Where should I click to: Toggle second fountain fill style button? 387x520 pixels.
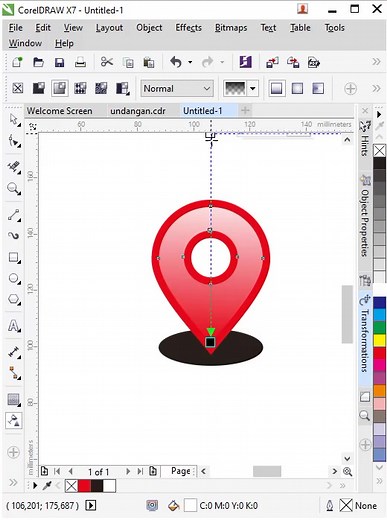[x=297, y=88]
